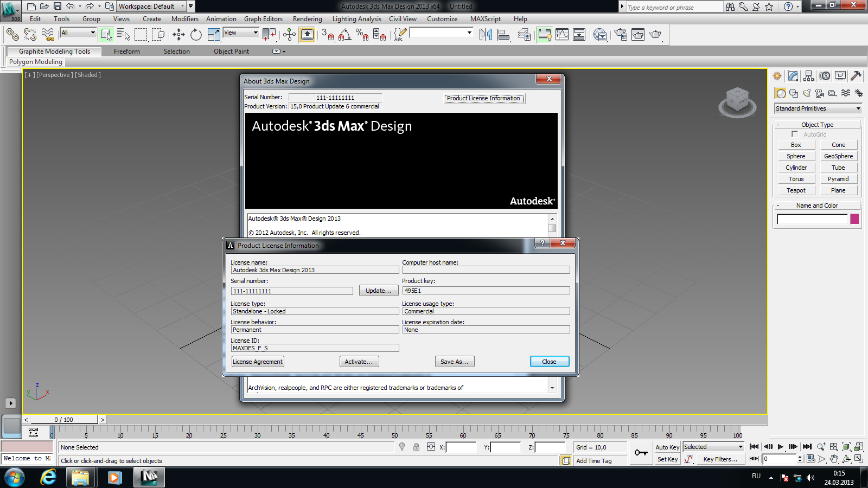Open the Curve Editor from toolbar

pyautogui.click(x=562, y=35)
